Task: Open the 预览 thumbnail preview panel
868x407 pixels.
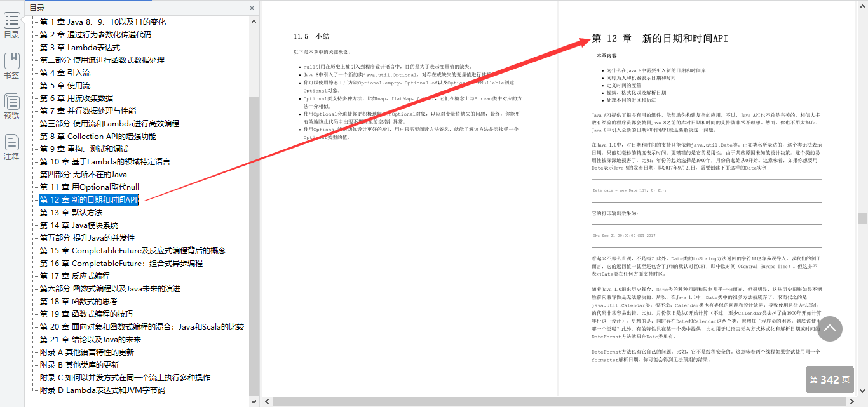Action: [11, 107]
